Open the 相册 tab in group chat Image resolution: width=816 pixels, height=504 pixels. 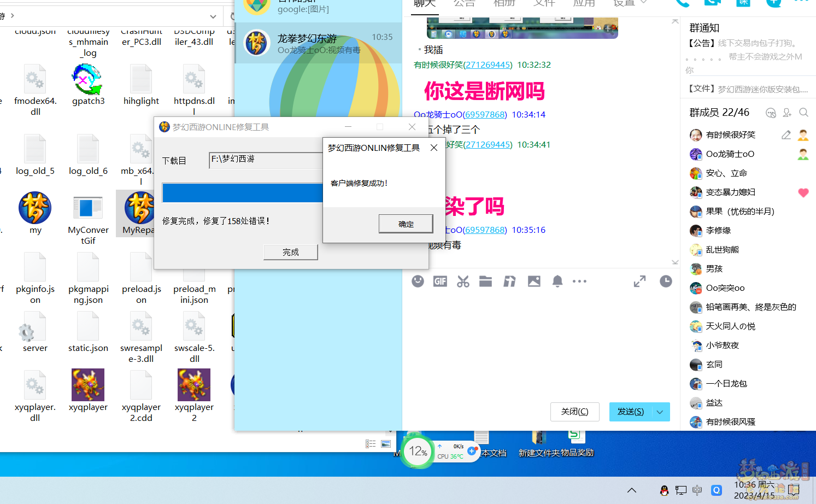[x=504, y=3]
